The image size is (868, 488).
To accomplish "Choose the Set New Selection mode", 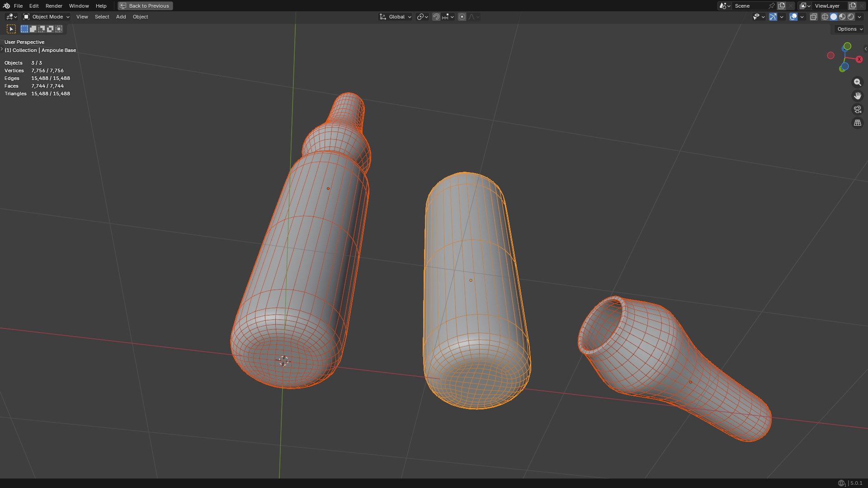I will click(24, 29).
